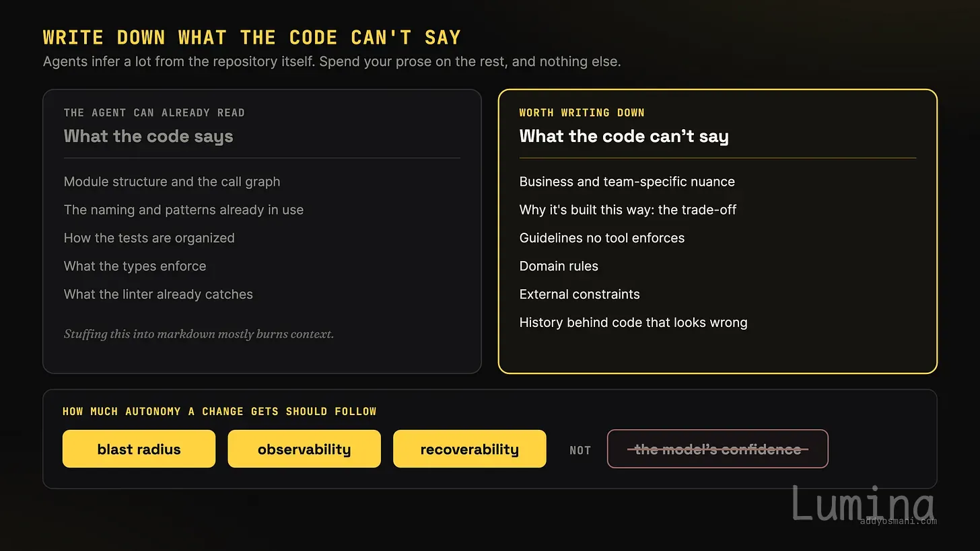Click the Domain rules line
This screenshot has width=980, height=551.
(x=559, y=266)
